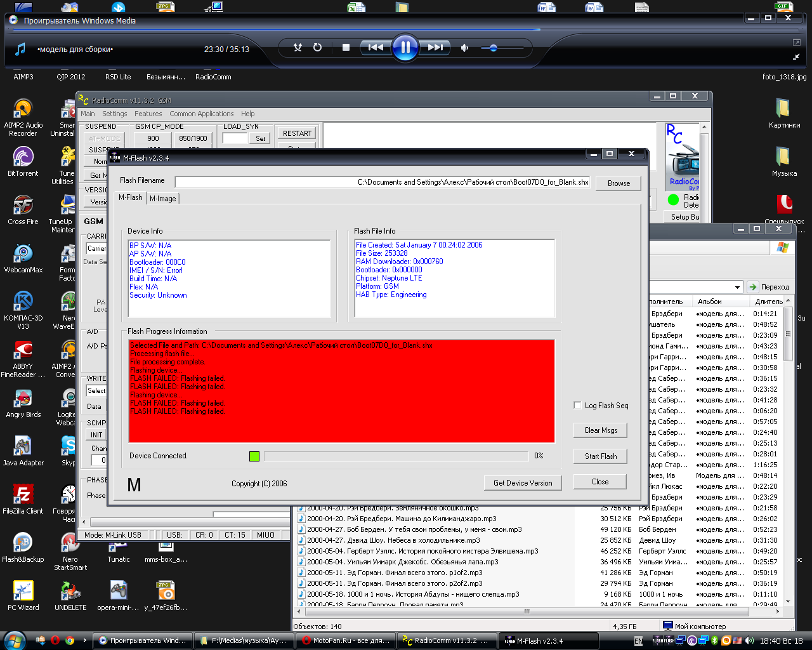The height and width of the screenshot is (650, 812).
Task: Sort Explorer list by Длитель column
Action: pyautogui.click(x=768, y=302)
